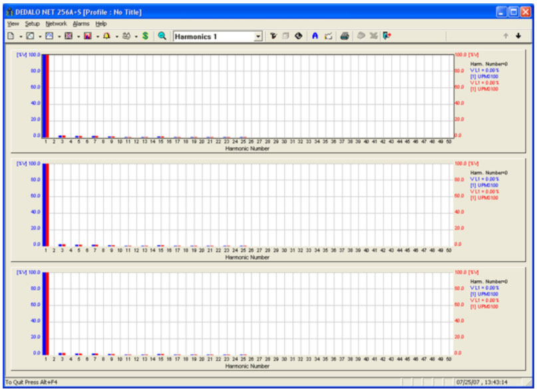The width and height of the screenshot is (537, 392).
Task: Click the blue fundamental bar in bottom chart
Action: tap(44, 313)
